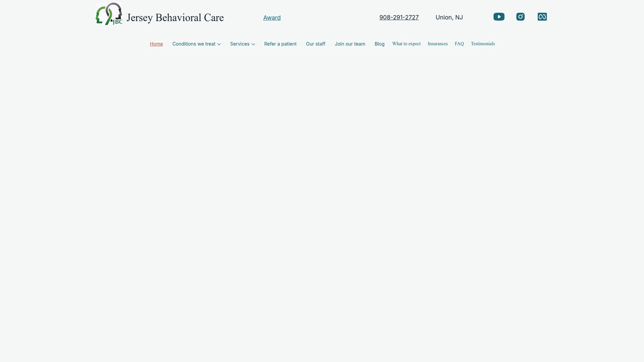Screen dimensions: 644x362
Task: Open the What to expect page
Action: pos(406,44)
